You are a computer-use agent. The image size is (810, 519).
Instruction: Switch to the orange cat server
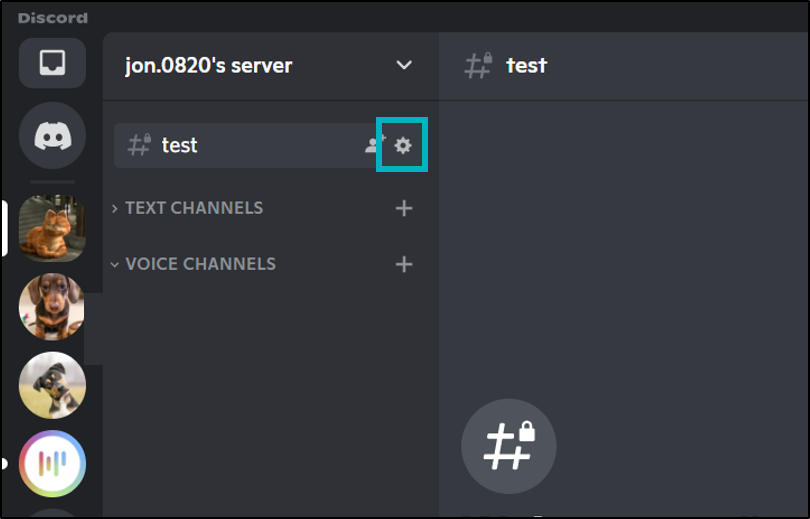(52, 228)
